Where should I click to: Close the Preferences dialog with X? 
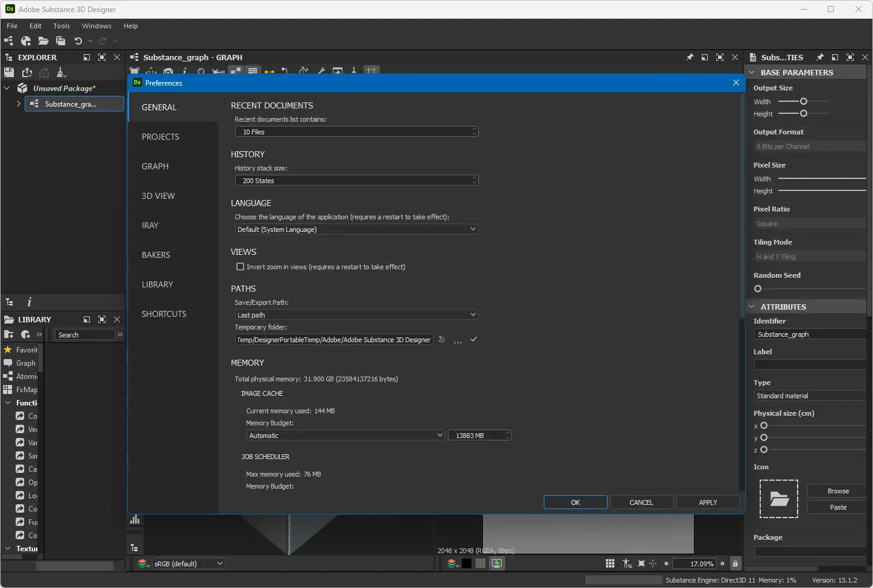[736, 83]
